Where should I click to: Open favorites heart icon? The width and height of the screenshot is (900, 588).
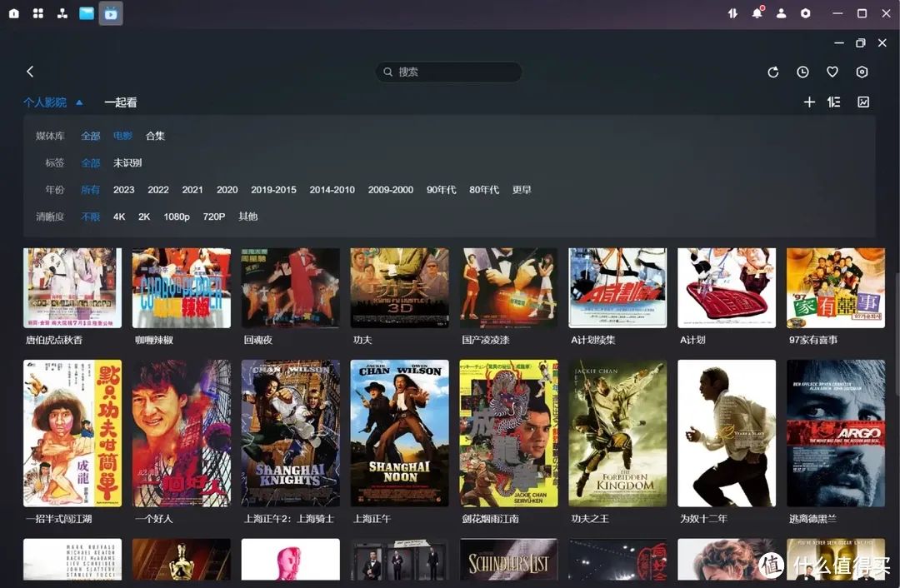(832, 72)
